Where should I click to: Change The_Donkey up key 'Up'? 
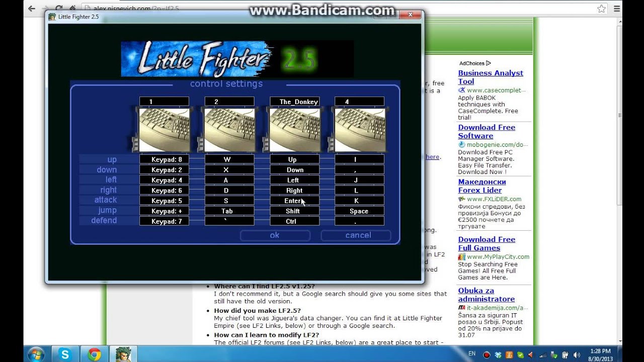pyautogui.click(x=295, y=159)
